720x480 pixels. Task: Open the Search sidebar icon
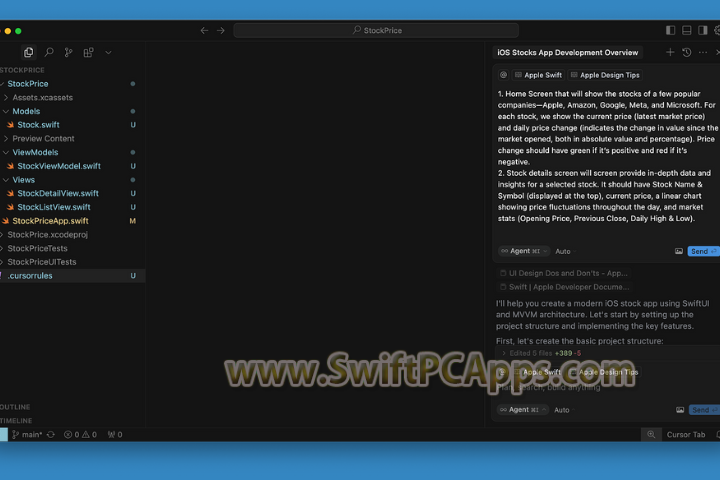pyautogui.click(x=49, y=52)
